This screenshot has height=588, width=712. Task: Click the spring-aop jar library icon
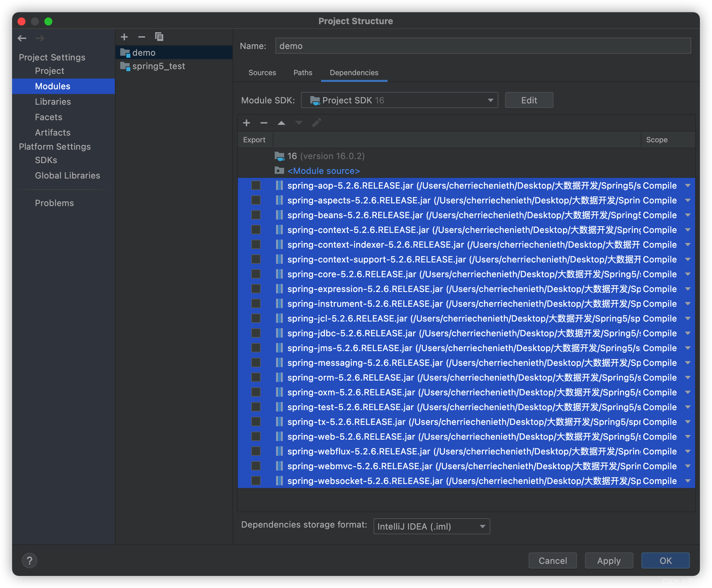tap(279, 185)
